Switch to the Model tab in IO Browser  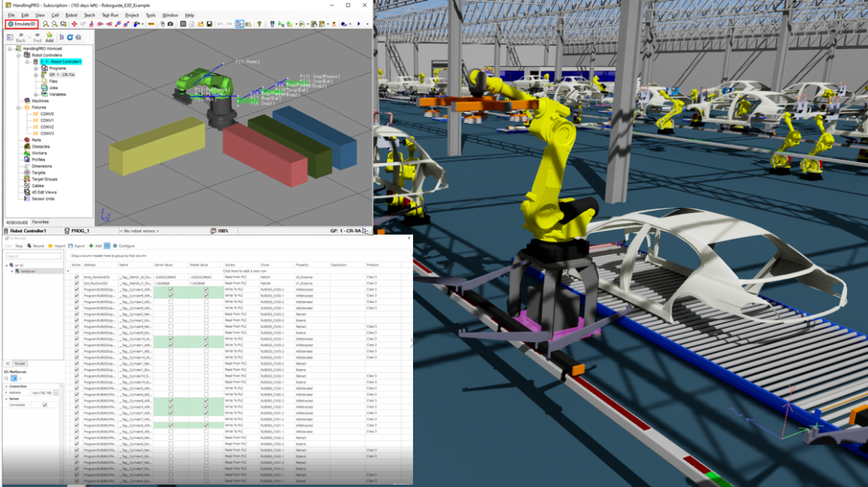point(20,363)
